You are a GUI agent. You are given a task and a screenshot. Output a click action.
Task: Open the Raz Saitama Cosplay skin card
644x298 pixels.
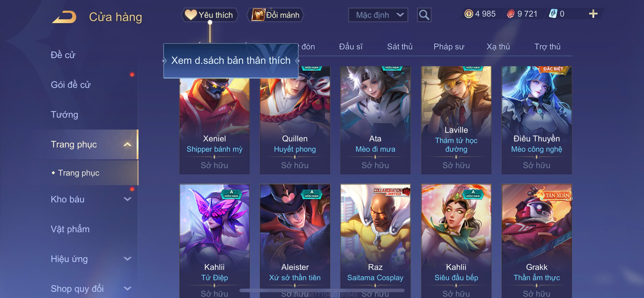pyautogui.click(x=375, y=241)
